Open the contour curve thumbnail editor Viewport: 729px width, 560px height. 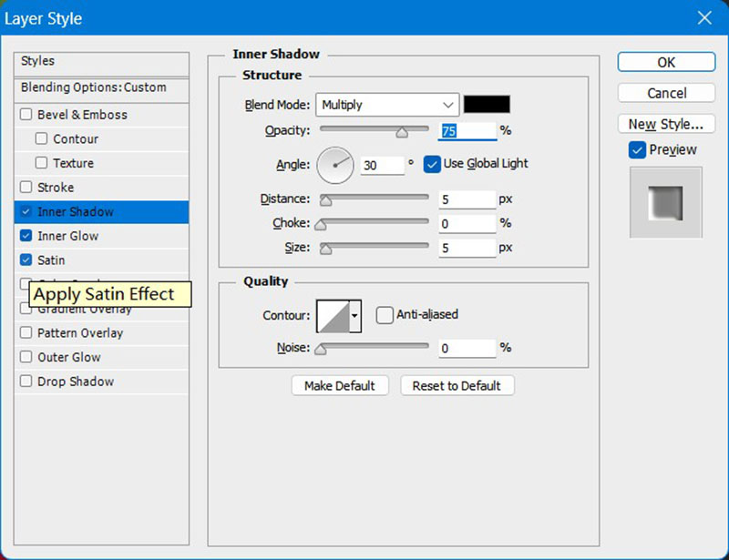click(x=333, y=316)
